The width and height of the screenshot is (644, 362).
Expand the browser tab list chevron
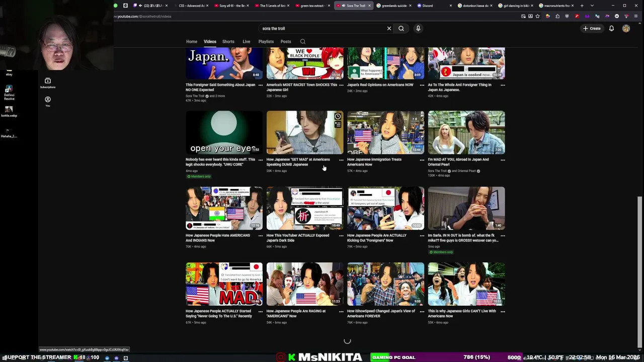click(592, 6)
